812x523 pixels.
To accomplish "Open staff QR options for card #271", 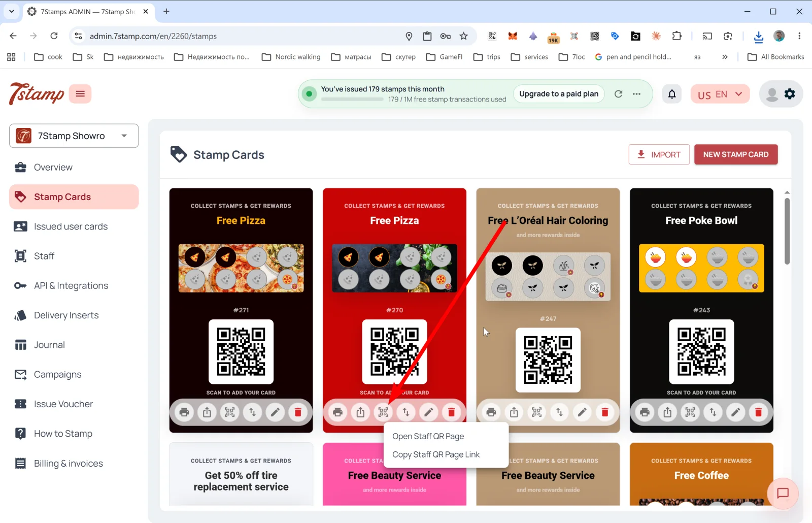I will [230, 412].
